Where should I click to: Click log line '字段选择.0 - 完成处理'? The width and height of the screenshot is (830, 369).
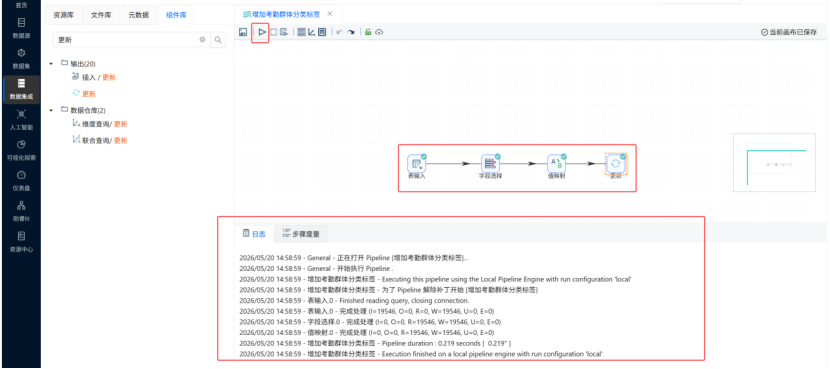point(370,321)
